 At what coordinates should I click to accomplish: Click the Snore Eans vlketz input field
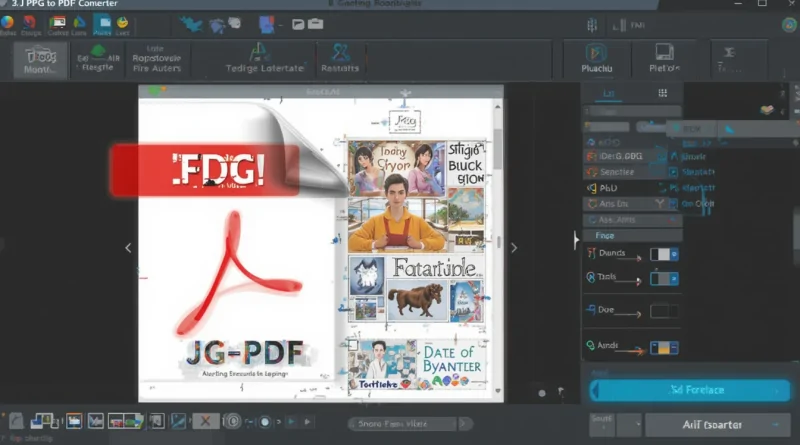(x=403, y=424)
